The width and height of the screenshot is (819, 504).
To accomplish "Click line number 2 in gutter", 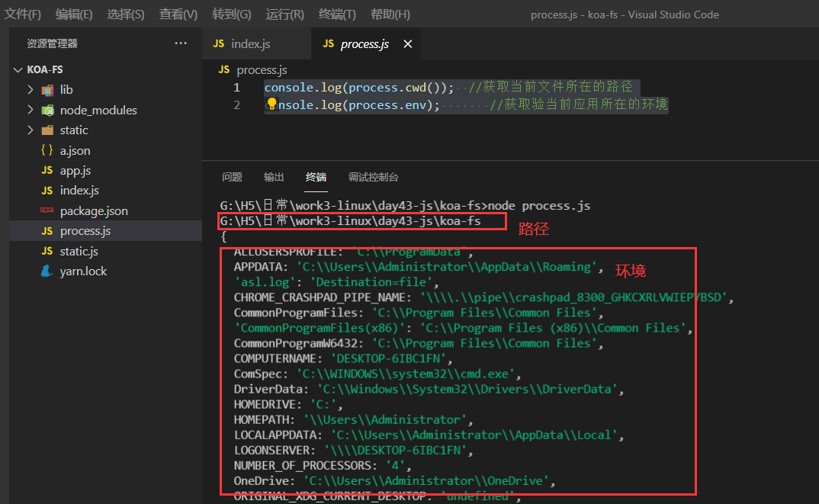I will pyautogui.click(x=236, y=105).
